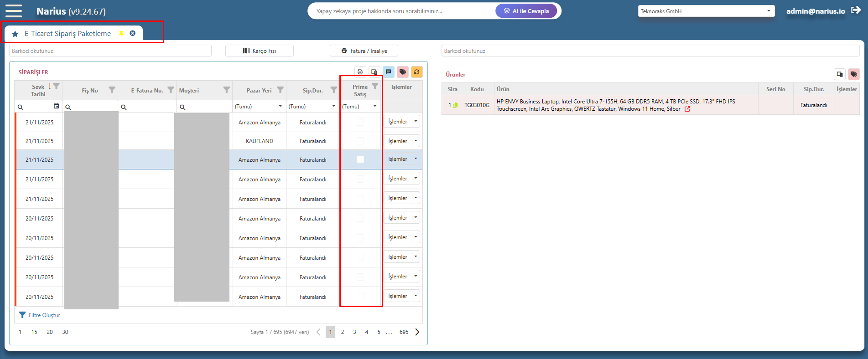This screenshot has width=868, height=359.
Task: Open the E-Fatura Nu. column filter funnel
Action: click(x=171, y=90)
